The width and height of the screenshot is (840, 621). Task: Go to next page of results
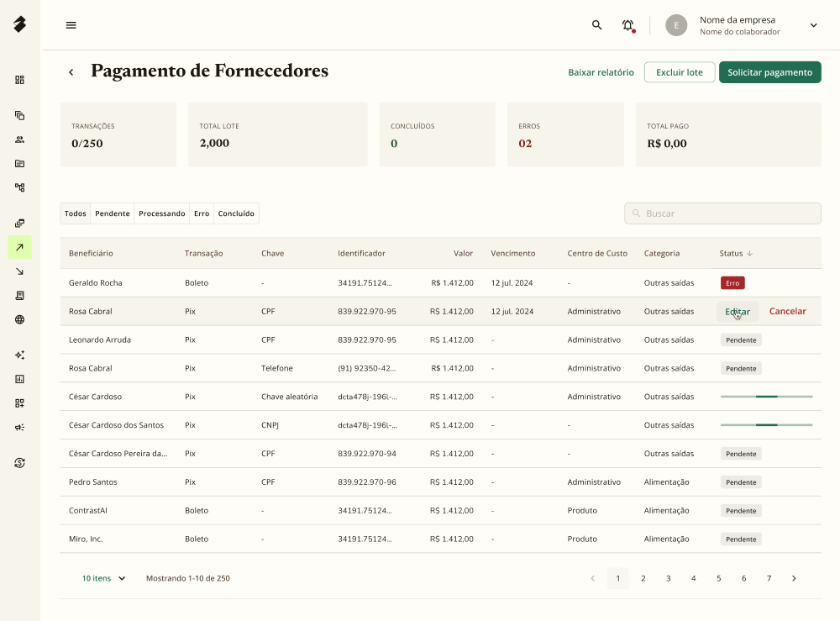coord(794,578)
